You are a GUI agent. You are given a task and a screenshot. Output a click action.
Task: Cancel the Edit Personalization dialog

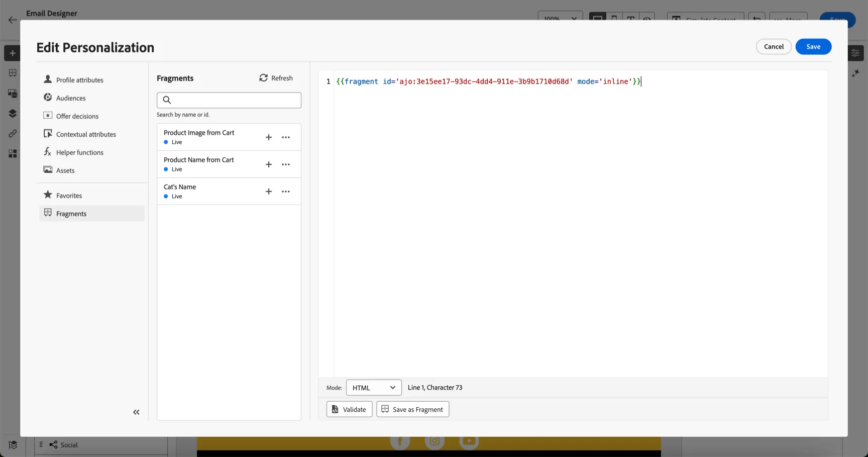[x=774, y=47]
